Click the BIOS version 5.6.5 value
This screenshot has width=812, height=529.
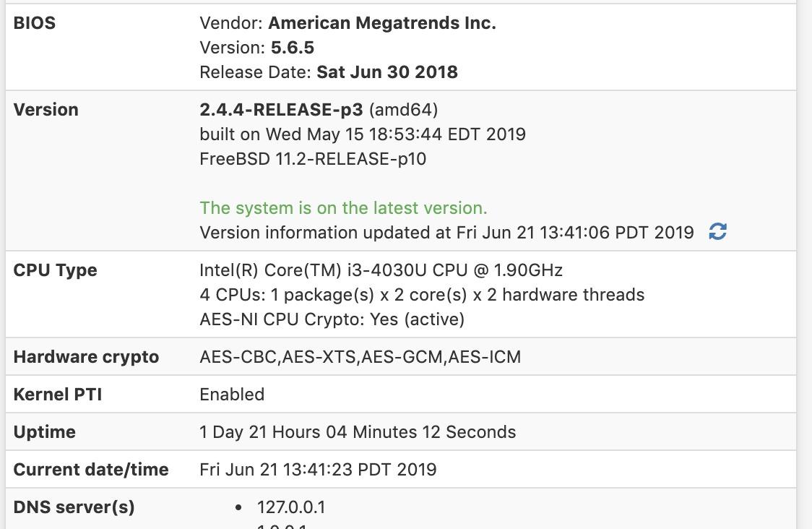point(292,48)
